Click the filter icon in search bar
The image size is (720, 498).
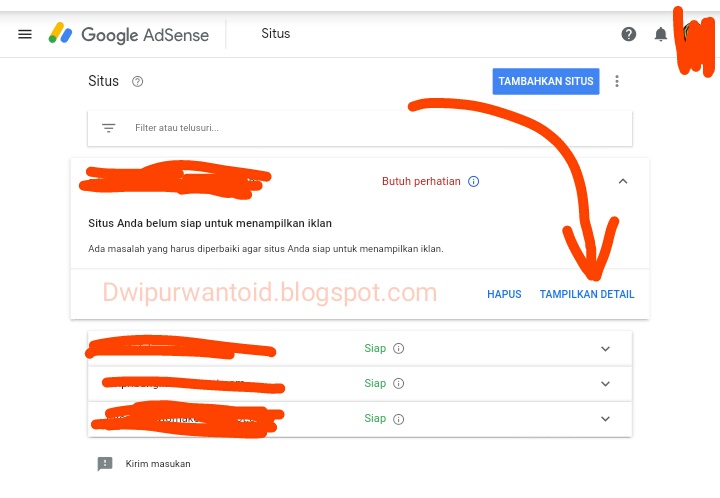(x=108, y=128)
